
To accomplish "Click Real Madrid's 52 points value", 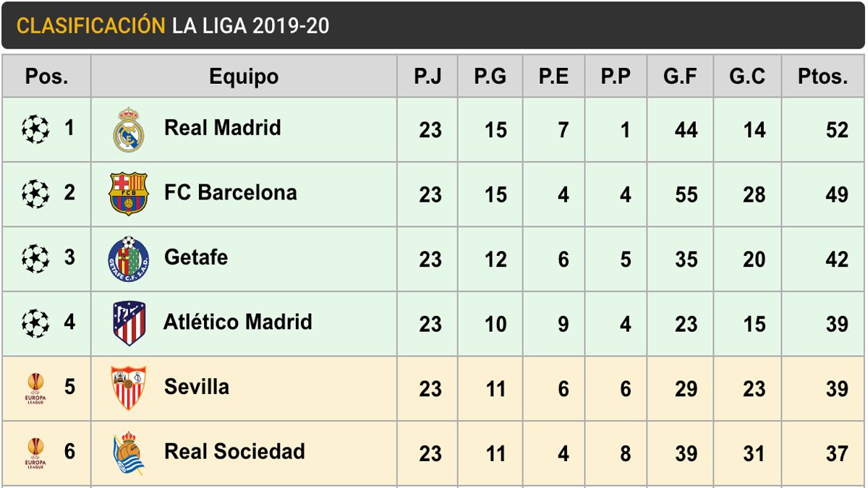I will pyautogui.click(x=837, y=130).
